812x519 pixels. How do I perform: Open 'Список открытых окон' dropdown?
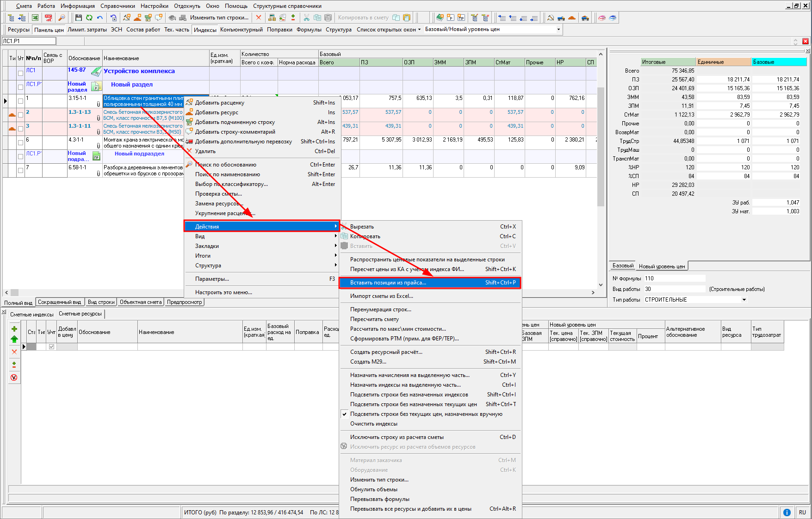388,29
